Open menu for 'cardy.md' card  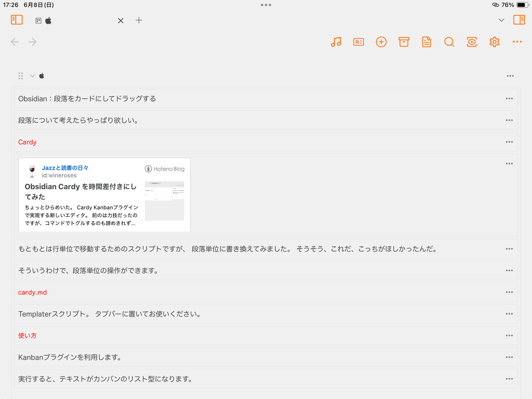click(509, 292)
